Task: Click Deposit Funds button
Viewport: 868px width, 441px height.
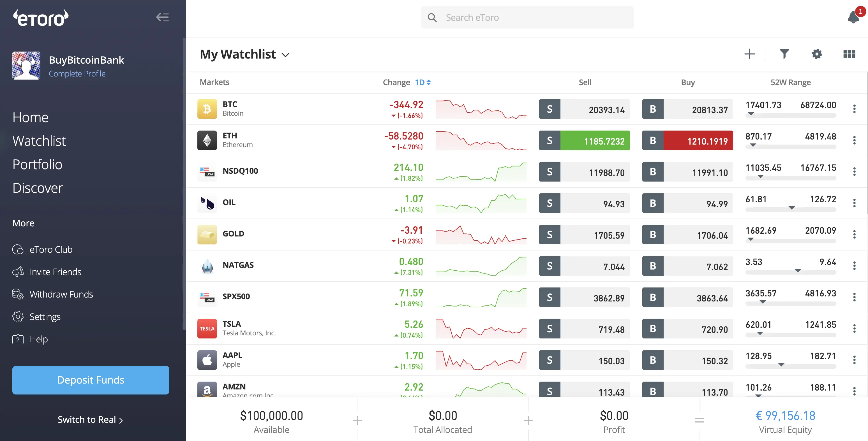Action: [91, 380]
